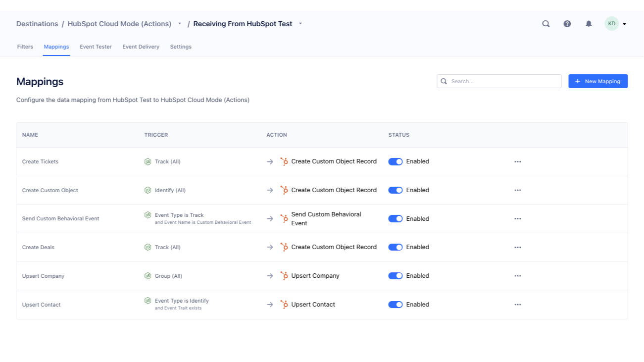
Task: Click 'Identify (All)' trigger text
Action: pos(170,190)
